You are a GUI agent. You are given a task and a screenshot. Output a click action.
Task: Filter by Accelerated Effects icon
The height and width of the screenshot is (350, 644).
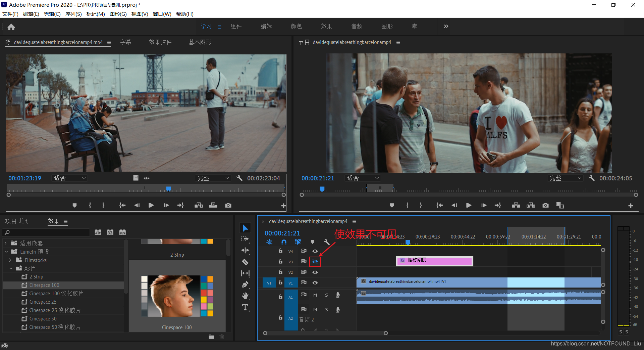click(x=98, y=232)
